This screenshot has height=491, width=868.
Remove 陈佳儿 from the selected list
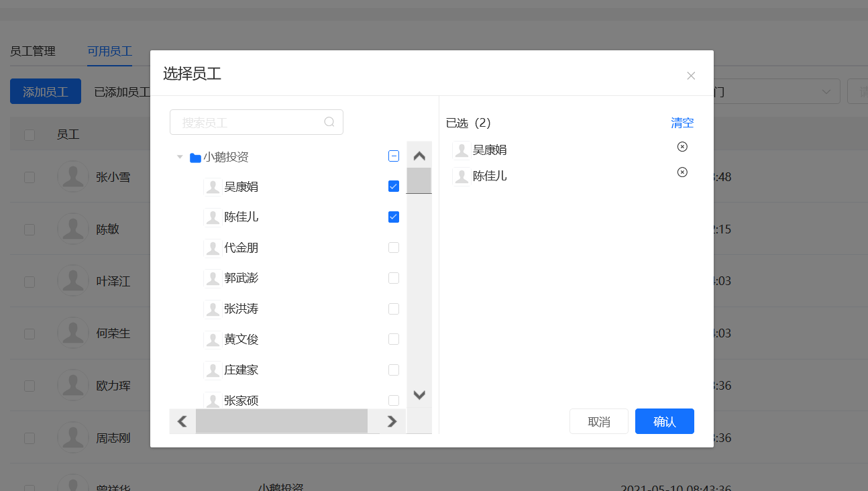coord(682,172)
